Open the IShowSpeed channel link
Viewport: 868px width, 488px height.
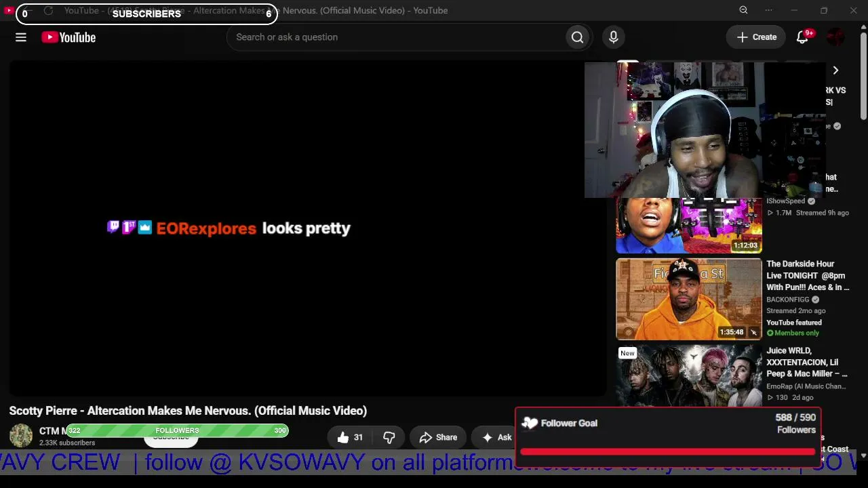pyautogui.click(x=785, y=201)
